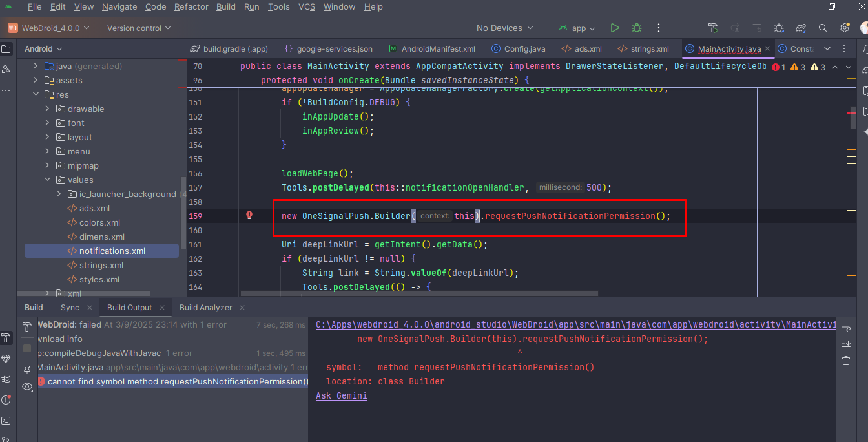The height and width of the screenshot is (442, 868).
Task: Switch to google-services.json tab
Action: [328, 48]
